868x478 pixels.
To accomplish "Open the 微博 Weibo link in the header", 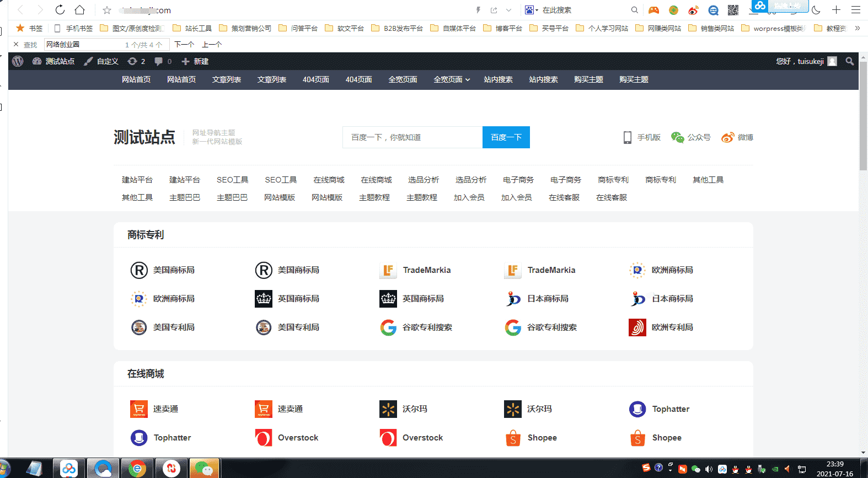I will pyautogui.click(x=737, y=137).
